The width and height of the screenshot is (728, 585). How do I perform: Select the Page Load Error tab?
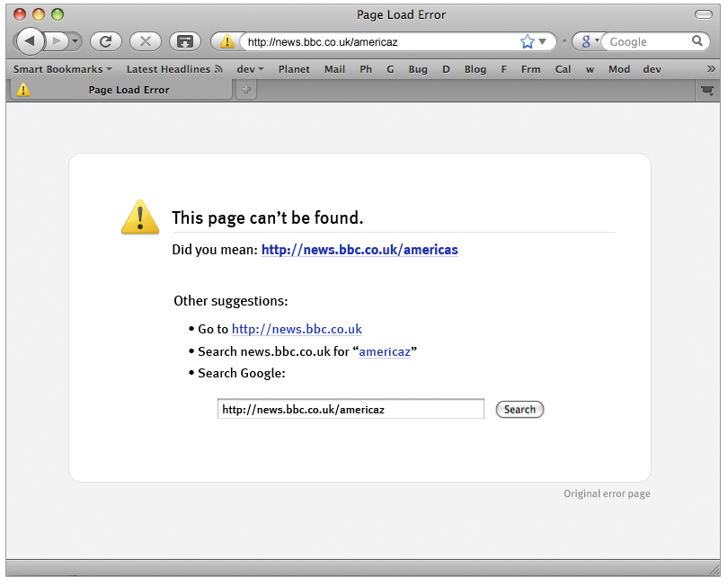(129, 90)
